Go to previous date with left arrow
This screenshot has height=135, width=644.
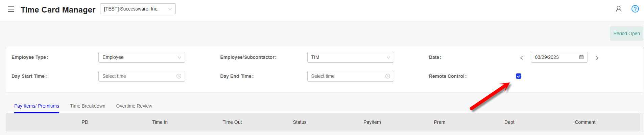click(x=522, y=58)
